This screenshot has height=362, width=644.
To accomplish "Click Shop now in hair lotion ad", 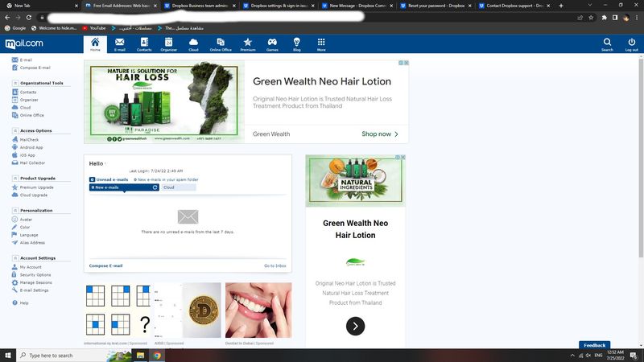I will click(380, 134).
